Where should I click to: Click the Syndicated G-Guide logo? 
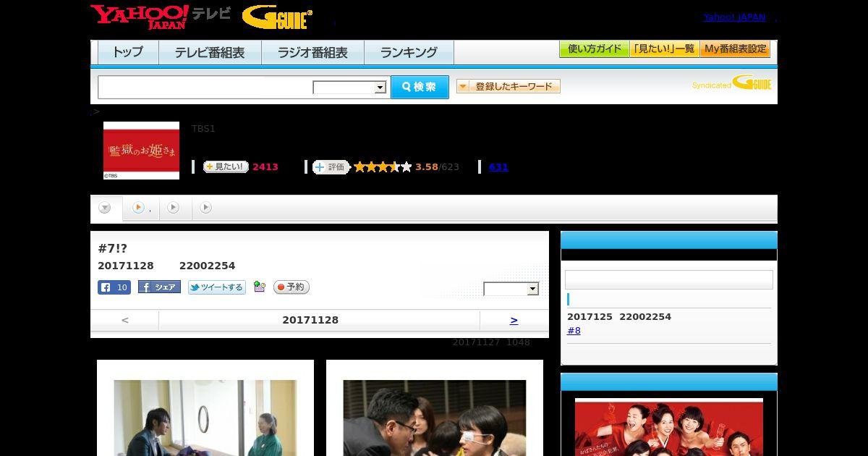[732, 83]
